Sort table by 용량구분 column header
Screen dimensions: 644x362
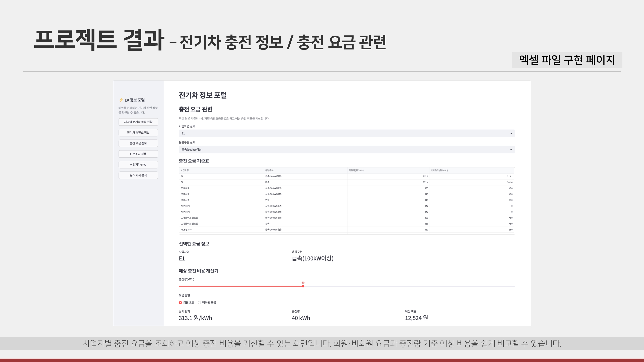click(269, 170)
